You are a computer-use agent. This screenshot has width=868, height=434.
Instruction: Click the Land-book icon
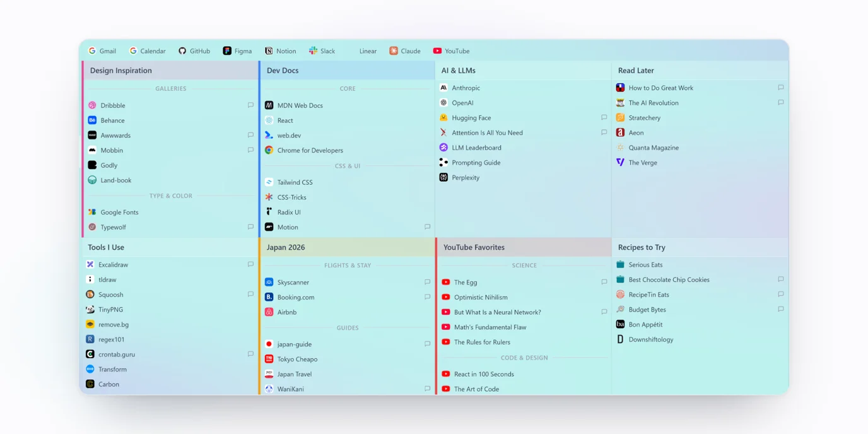(x=92, y=180)
